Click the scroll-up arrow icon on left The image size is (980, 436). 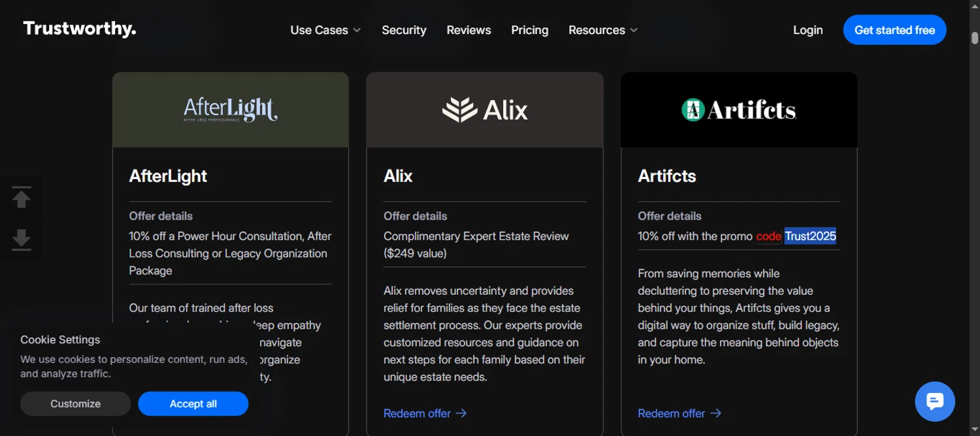[x=22, y=197]
